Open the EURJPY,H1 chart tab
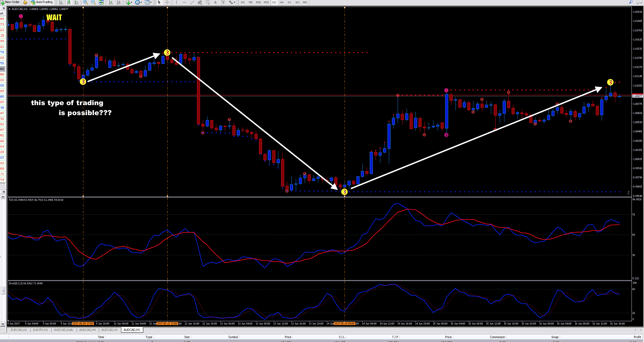 click(40, 330)
